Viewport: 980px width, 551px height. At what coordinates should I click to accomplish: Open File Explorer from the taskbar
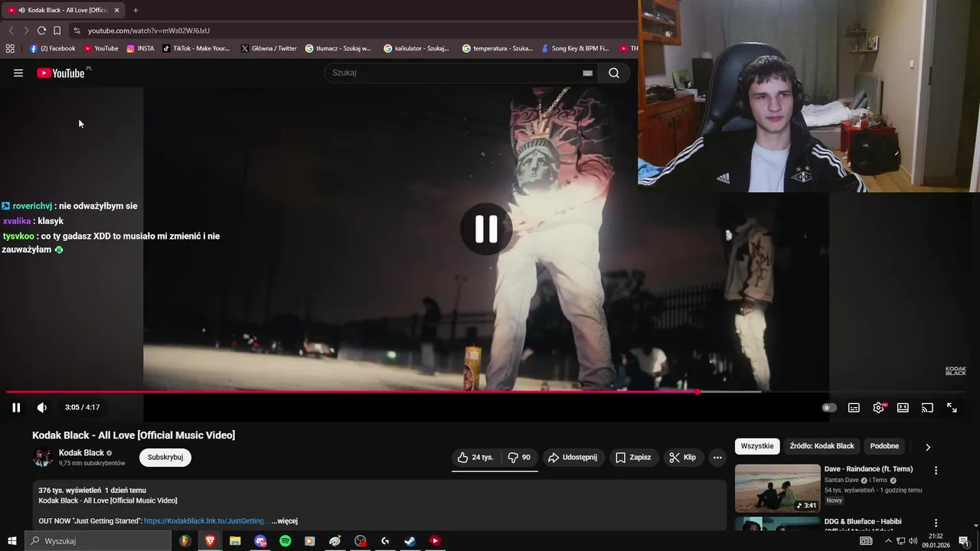click(x=235, y=541)
